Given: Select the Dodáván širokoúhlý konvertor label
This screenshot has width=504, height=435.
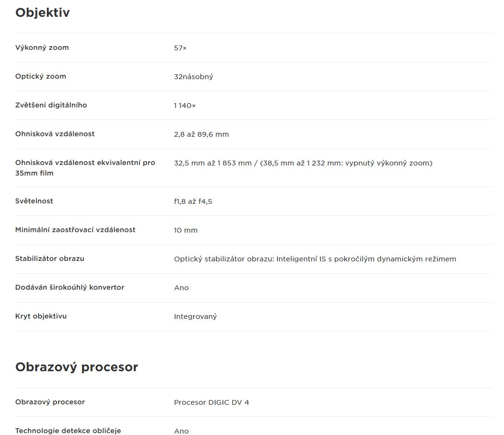Looking at the screenshot, I should tap(70, 287).
